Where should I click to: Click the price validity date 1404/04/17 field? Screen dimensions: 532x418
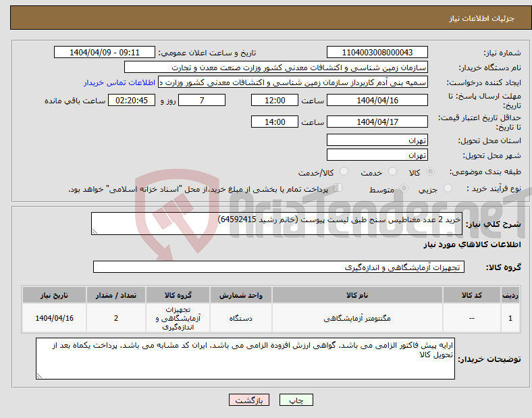pos(377,122)
